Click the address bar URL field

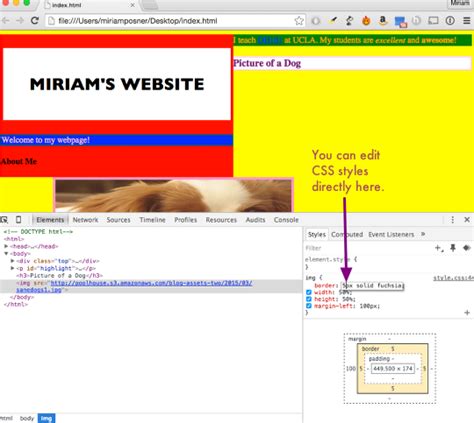175,21
